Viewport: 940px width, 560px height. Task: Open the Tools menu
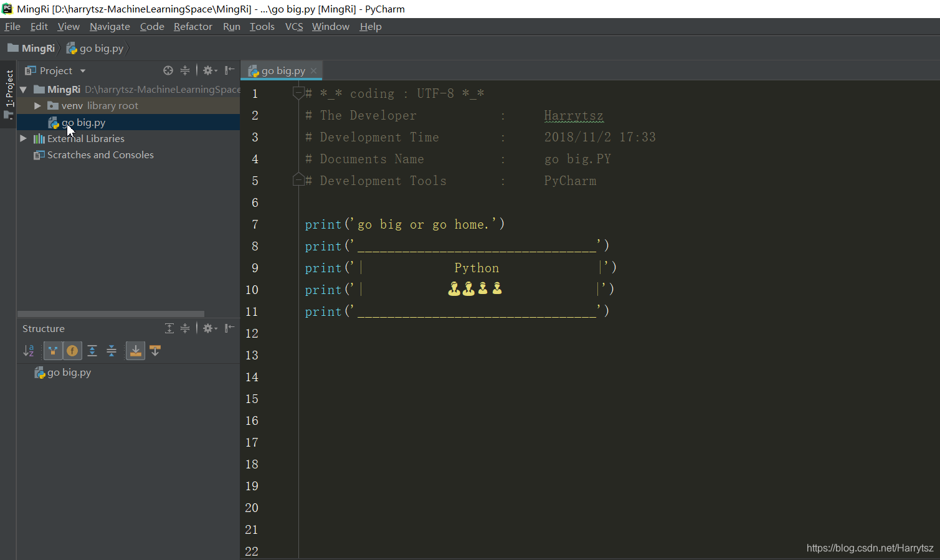(x=262, y=26)
